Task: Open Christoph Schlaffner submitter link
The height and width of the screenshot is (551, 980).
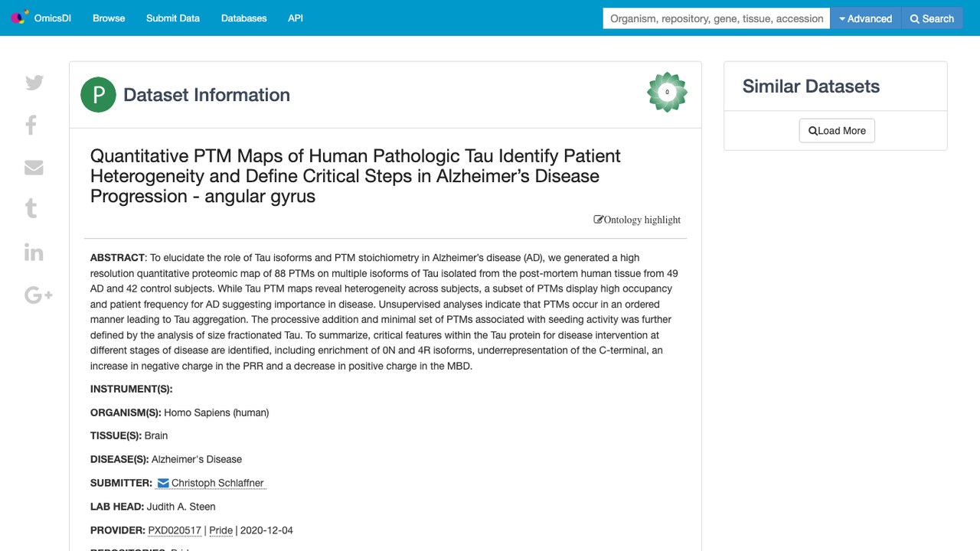Action: pyautogui.click(x=217, y=483)
